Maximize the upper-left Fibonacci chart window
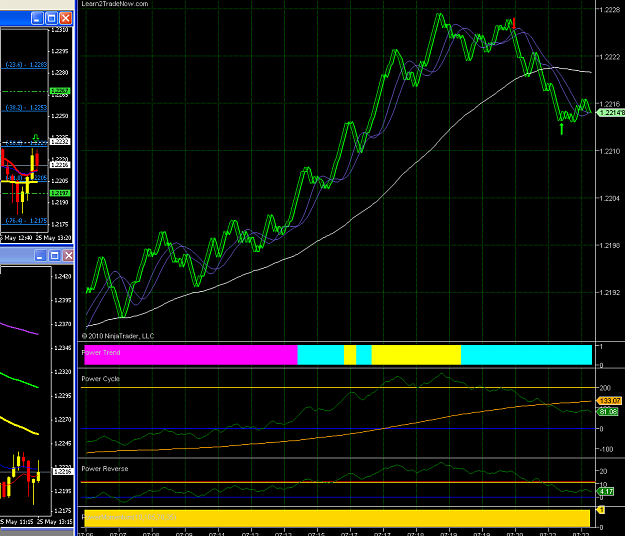This screenshot has height=536, width=625. tap(51, 18)
